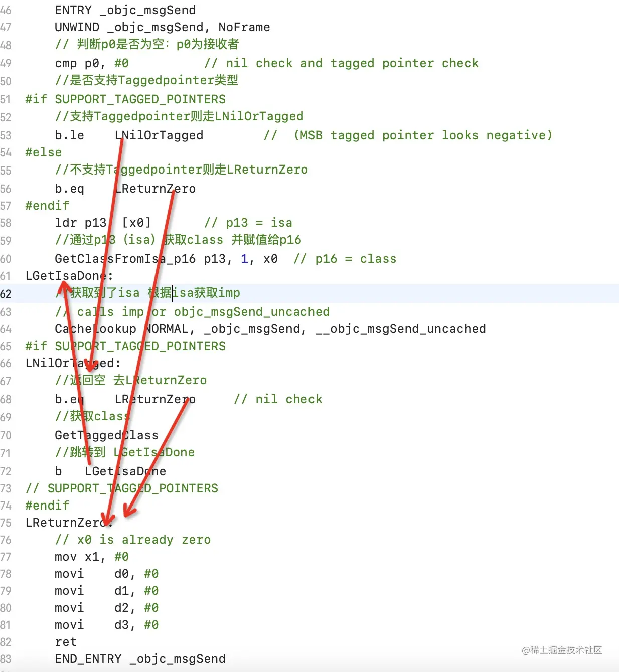The width and height of the screenshot is (619, 672).
Task: Click 'cmp p0, #0' instruction
Action: 92,63
